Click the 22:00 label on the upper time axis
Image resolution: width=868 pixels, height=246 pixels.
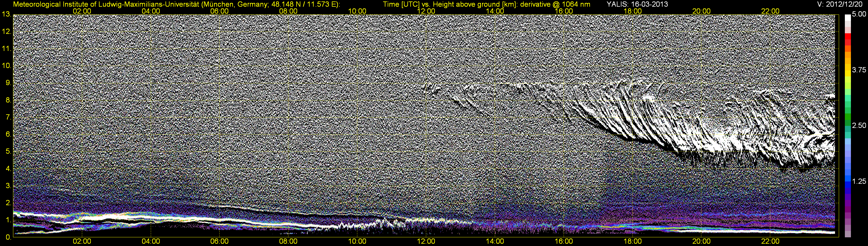point(770,11)
